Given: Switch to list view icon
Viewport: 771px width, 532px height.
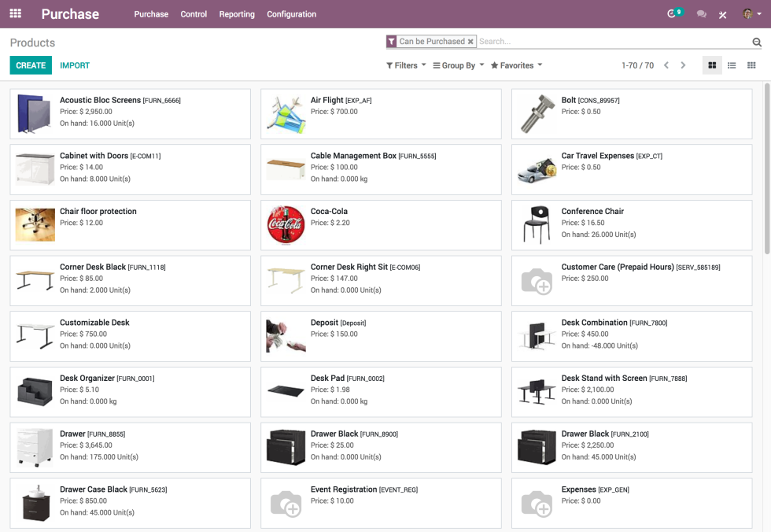Looking at the screenshot, I should click(x=731, y=65).
